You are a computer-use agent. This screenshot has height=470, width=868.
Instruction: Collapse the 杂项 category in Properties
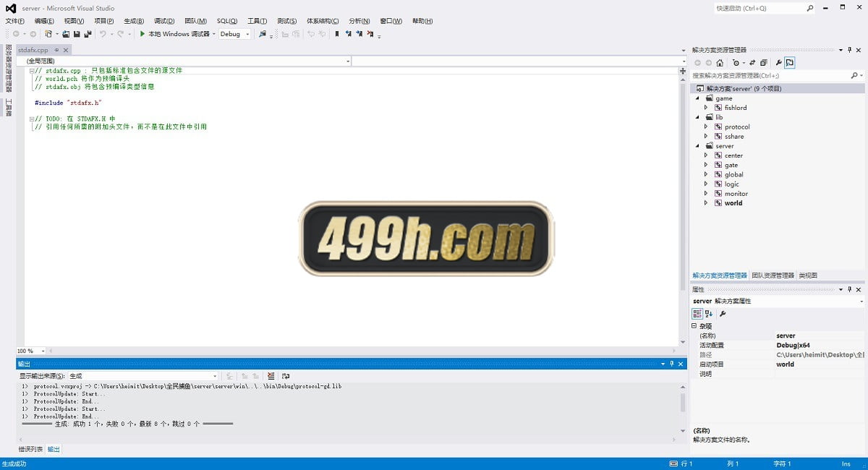(694, 326)
